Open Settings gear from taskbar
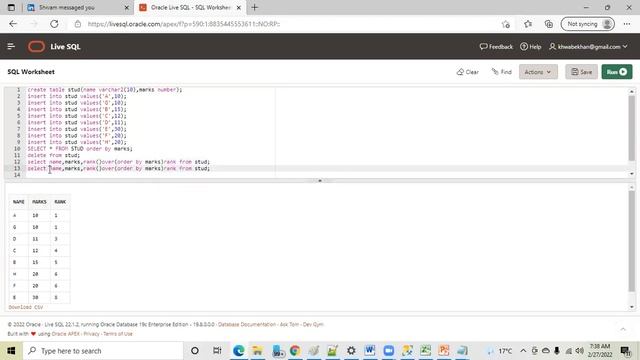 [x=351, y=351]
